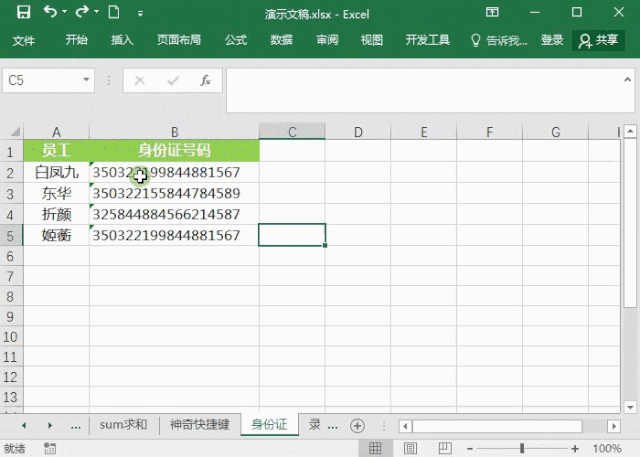Screen dimensions: 640x457
Task: Select row 3 header
Action: [x=11, y=194]
